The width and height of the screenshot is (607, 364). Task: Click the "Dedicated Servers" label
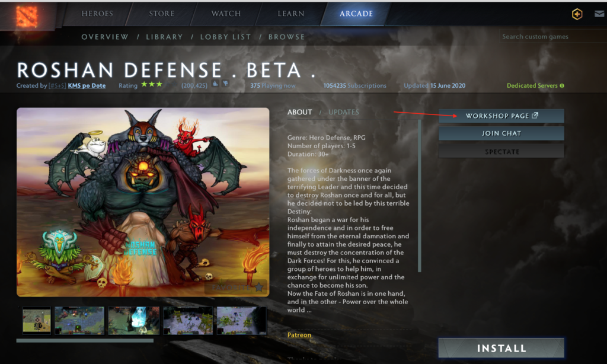pyautogui.click(x=532, y=85)
